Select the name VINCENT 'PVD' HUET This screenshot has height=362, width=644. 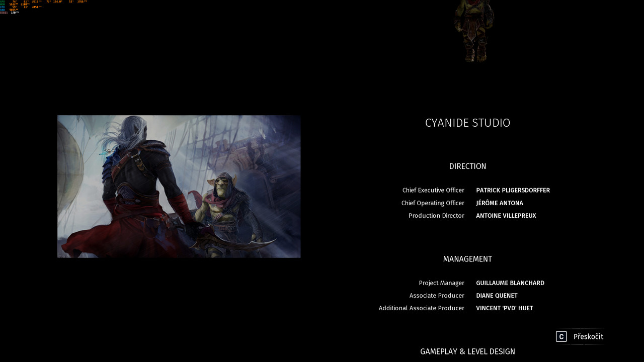tap(505, 308)
